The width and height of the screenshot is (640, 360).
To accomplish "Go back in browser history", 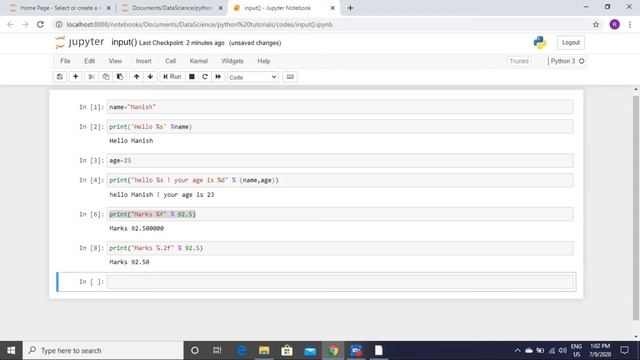I will point(10,24).
